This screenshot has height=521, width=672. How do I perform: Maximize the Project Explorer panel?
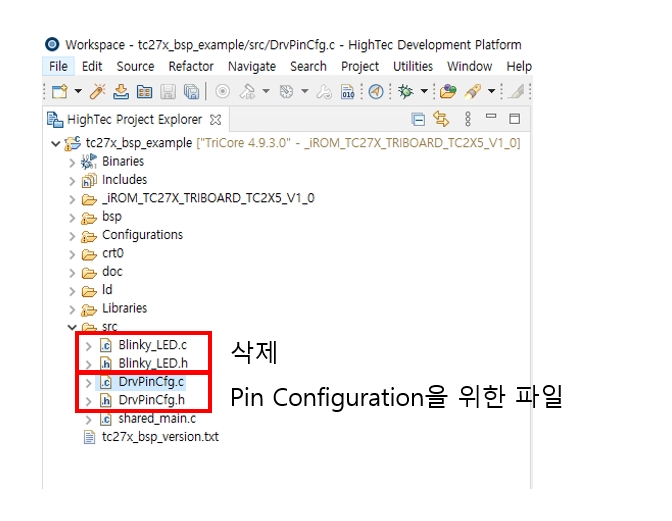pos(515,119)
